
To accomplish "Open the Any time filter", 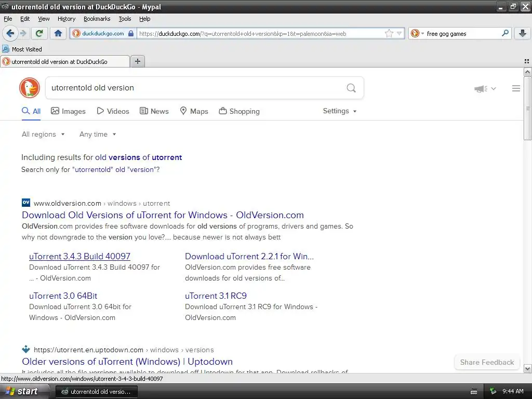I will (x=98, y=135).
